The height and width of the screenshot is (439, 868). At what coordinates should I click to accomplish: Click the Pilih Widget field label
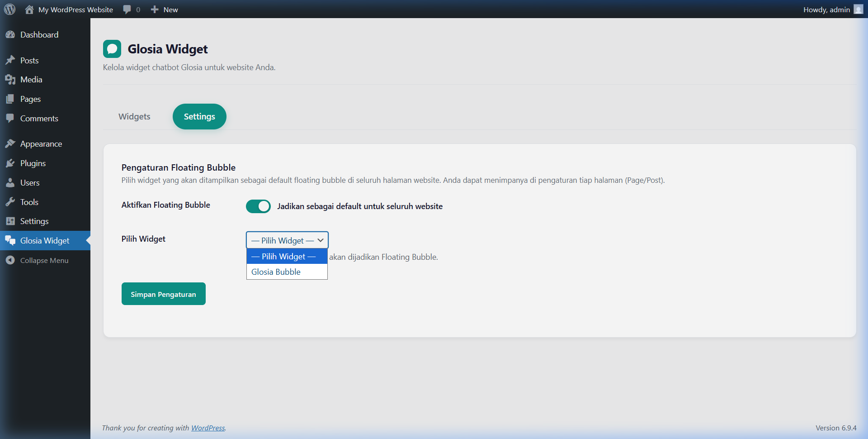point(143,239)
